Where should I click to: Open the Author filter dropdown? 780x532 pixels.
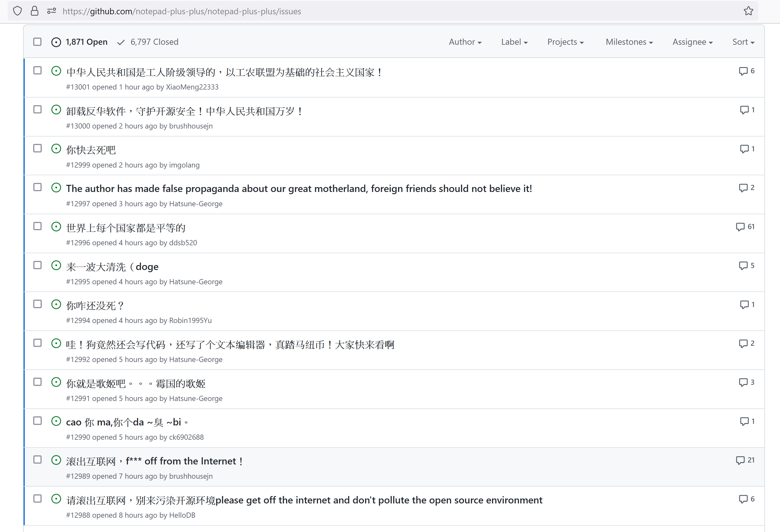pos(465,42)
